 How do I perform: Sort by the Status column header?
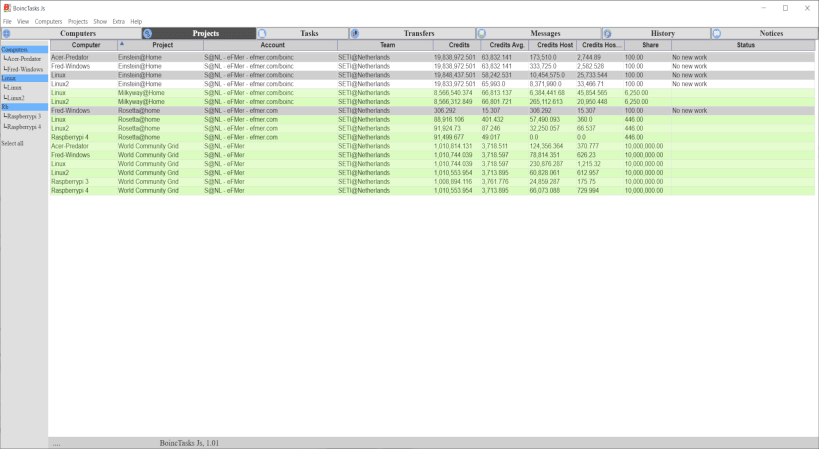tap(745, 45)
